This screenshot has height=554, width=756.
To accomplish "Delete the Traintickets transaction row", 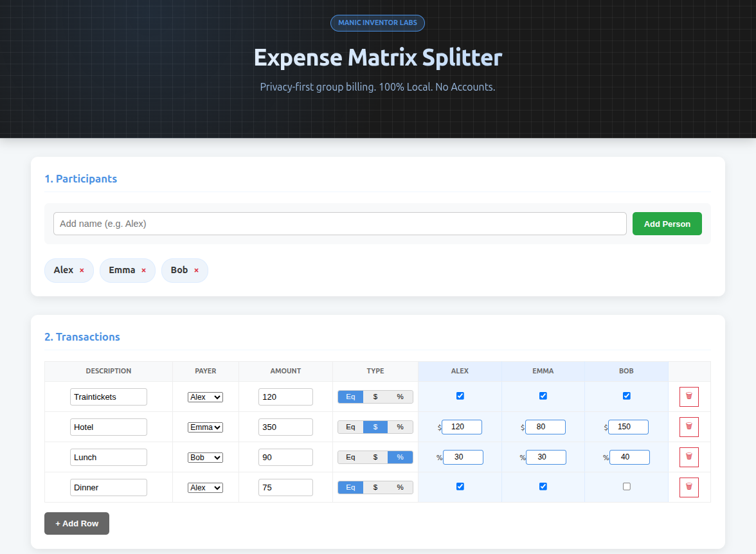I will 688,397.
